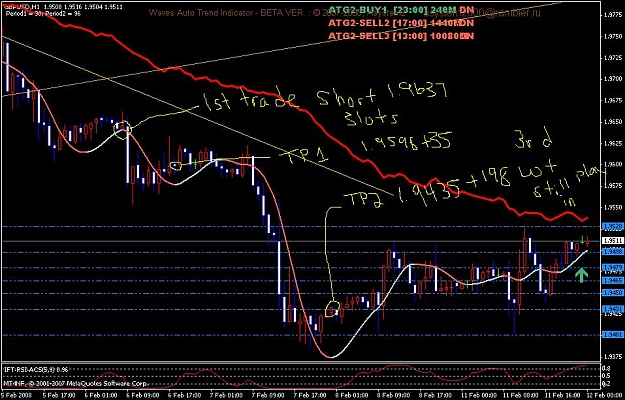Click the 1.9431 blue level label

pos(613,309)
